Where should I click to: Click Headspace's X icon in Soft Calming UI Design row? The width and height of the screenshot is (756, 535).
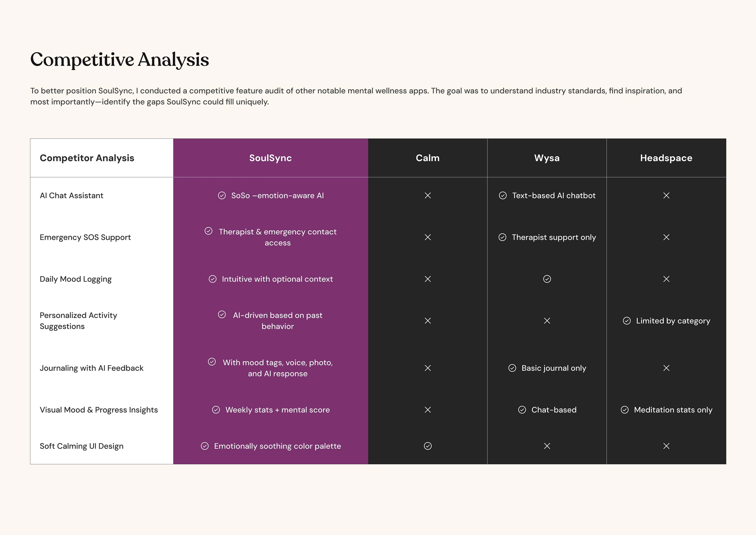[x=666, y=446]
